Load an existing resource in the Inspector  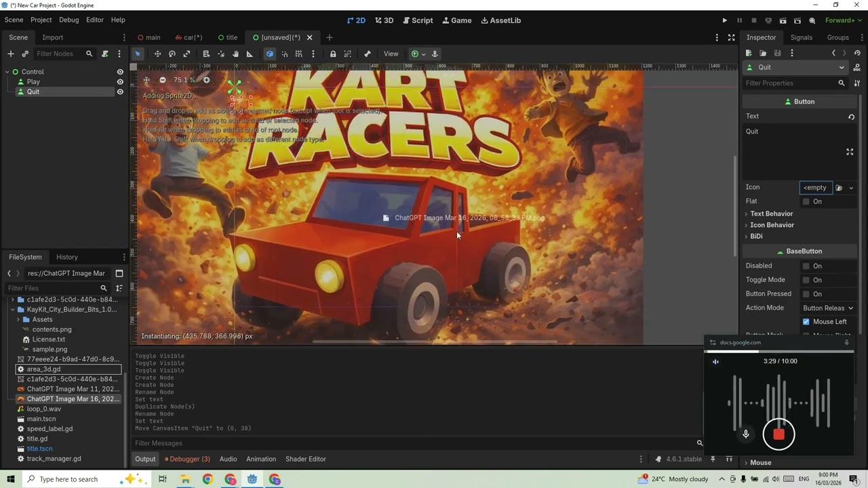click(763, 53)
